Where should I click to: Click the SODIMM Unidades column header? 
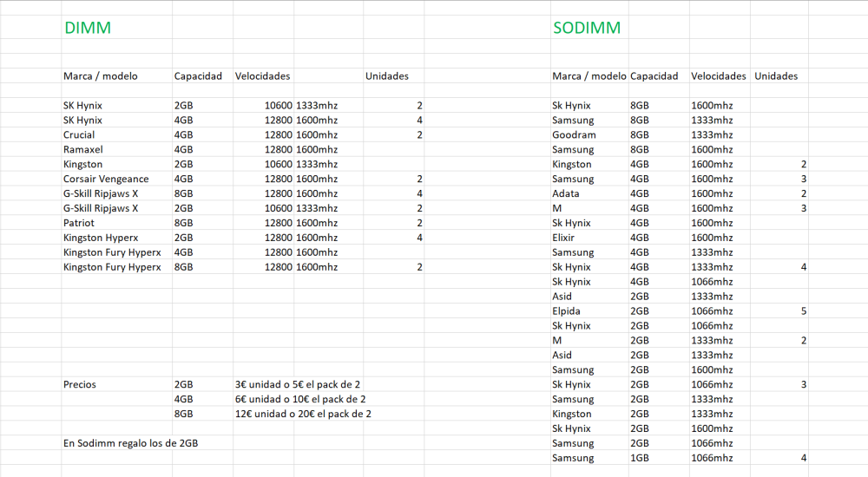[776, 76]
